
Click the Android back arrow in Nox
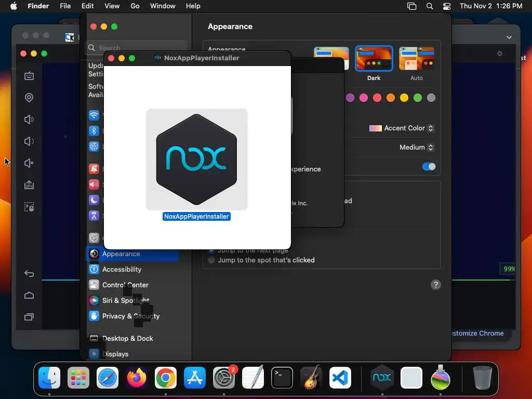(x=29, y=273)
